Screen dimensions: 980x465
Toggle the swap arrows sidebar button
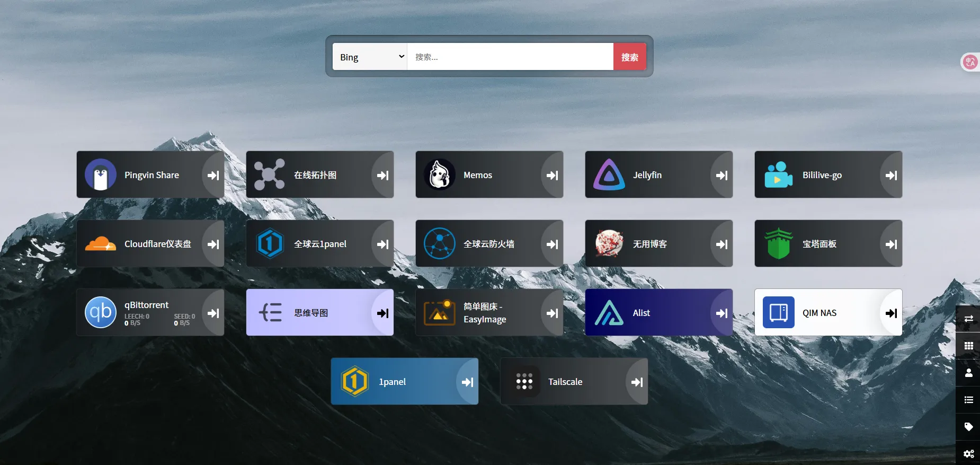968,319
